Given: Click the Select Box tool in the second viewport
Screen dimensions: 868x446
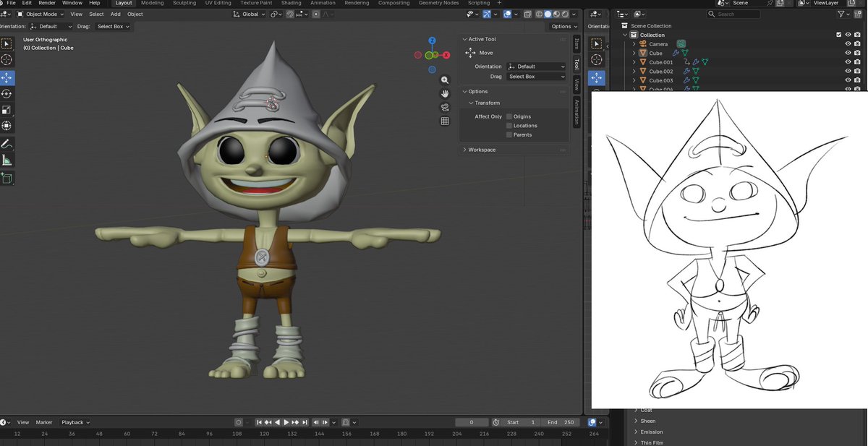Looking at the screenshot, I should pos(597,44).
